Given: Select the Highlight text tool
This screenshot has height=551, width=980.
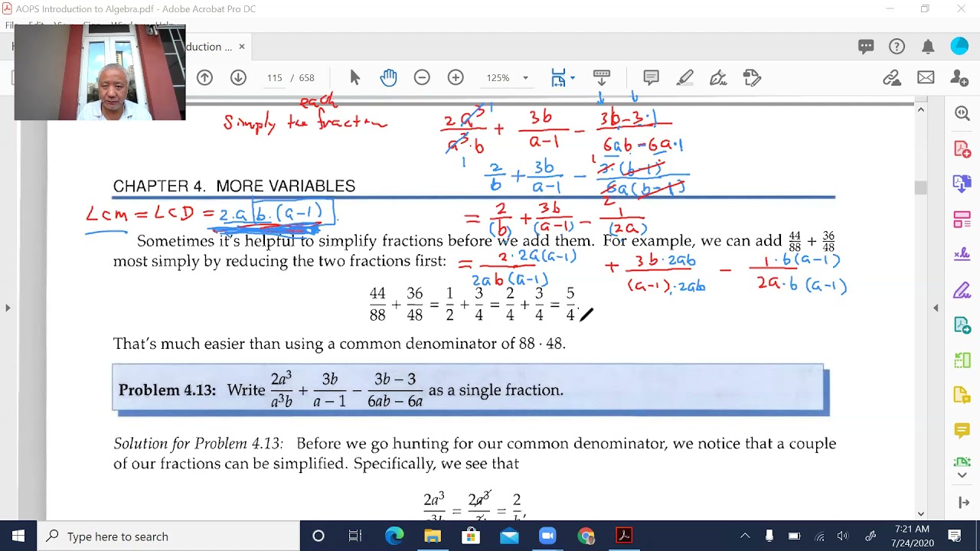Looking at the screenshot, I should tap(684, 77).
